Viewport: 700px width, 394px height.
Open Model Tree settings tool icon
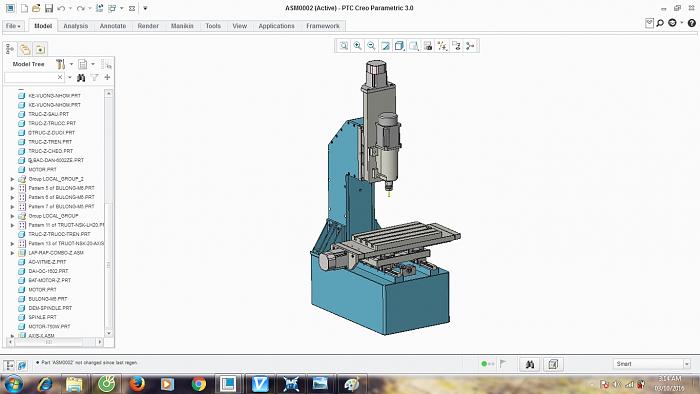[60, 64]
